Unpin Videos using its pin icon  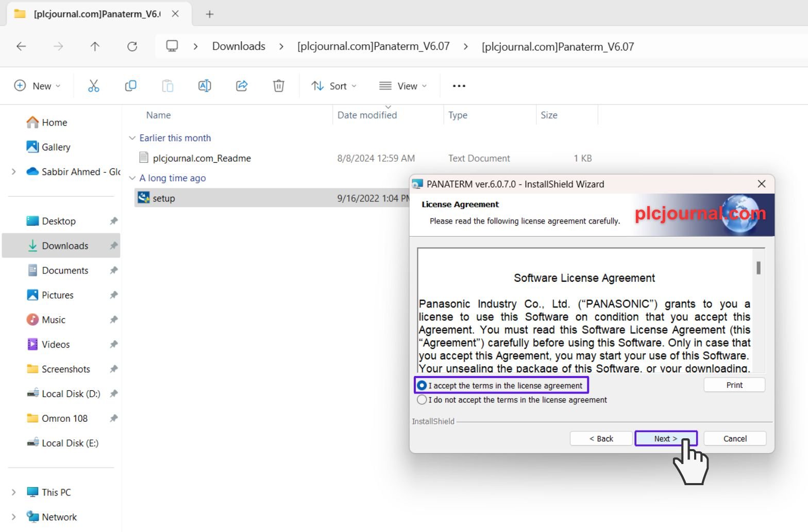click(113, 345)
